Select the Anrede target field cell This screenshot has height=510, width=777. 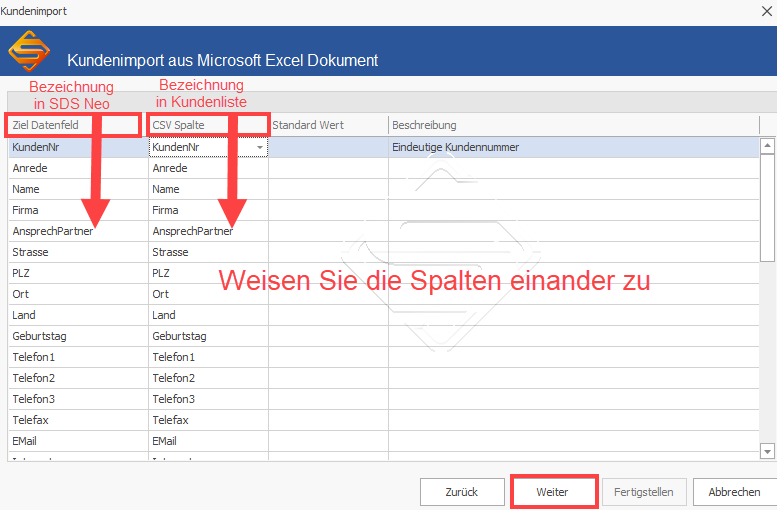click(78, 169)
